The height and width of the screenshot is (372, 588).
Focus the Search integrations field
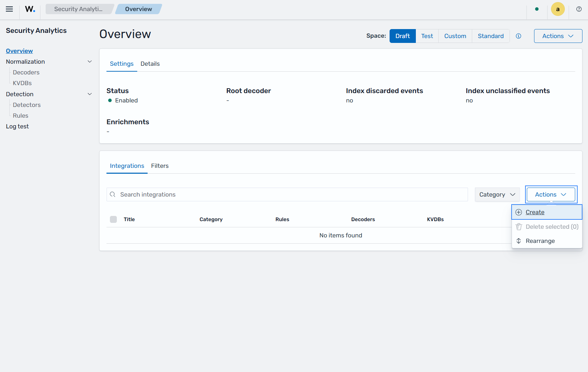click(287, 194)
